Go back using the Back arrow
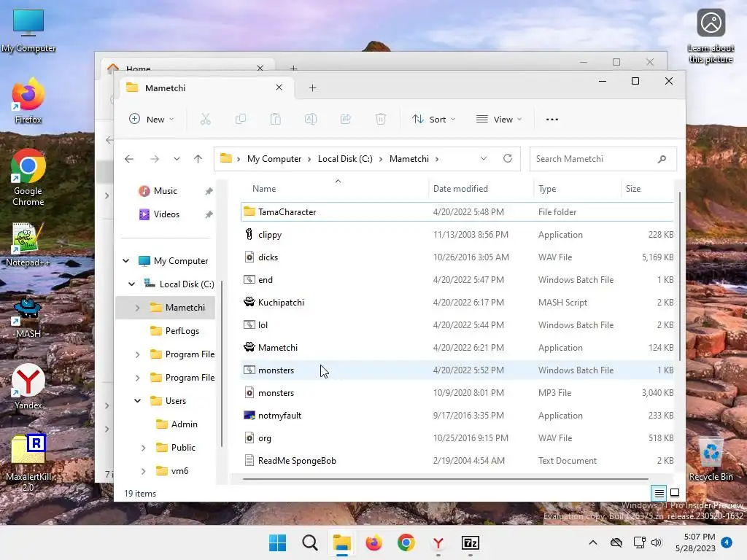747x560 pixels. click(x=129, y=159)
